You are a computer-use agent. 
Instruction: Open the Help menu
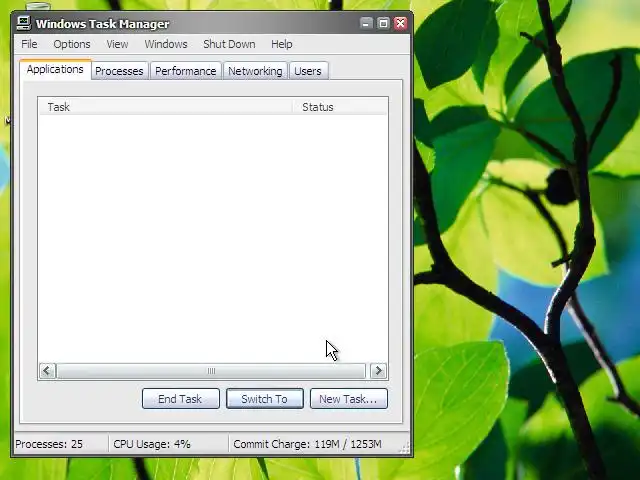tap(282, 44)
